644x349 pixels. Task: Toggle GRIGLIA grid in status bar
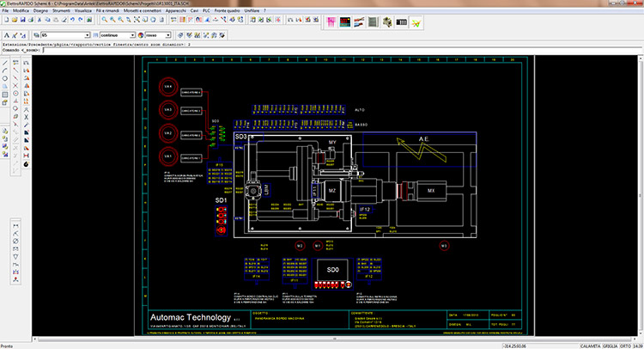[x=610, y=346]
